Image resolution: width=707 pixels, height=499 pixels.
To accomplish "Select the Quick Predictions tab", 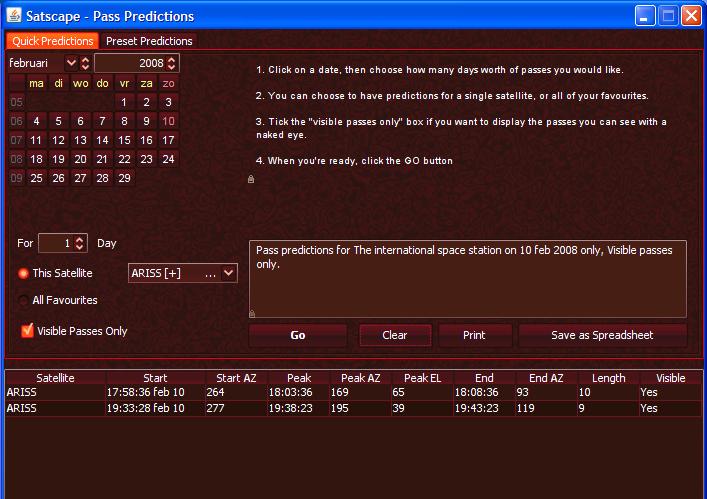I will 53,41.
